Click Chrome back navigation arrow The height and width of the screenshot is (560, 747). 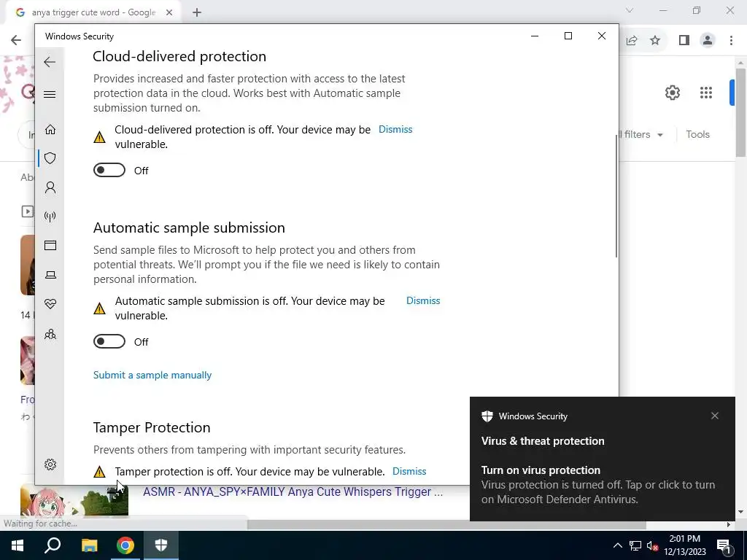[x=16, y=40]
